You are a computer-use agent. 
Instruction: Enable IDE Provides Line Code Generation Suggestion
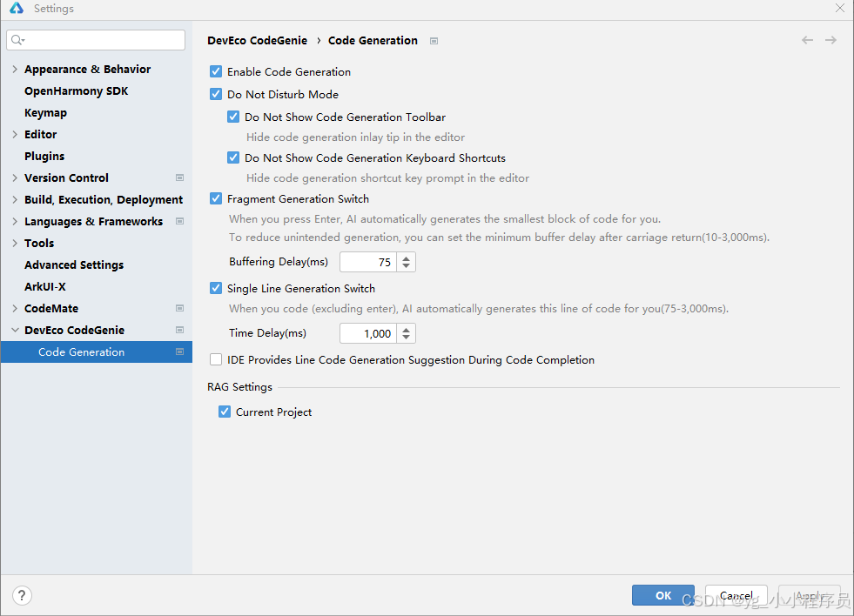216,359
